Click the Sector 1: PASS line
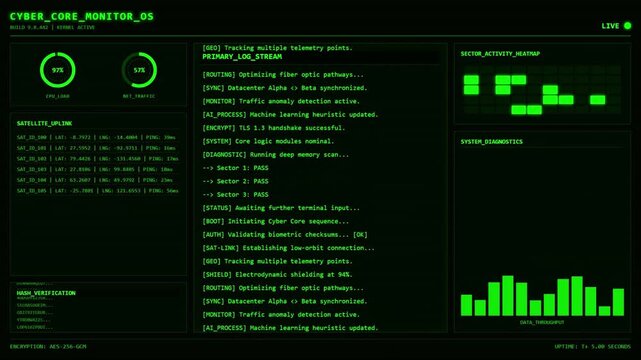 point(235,168)
